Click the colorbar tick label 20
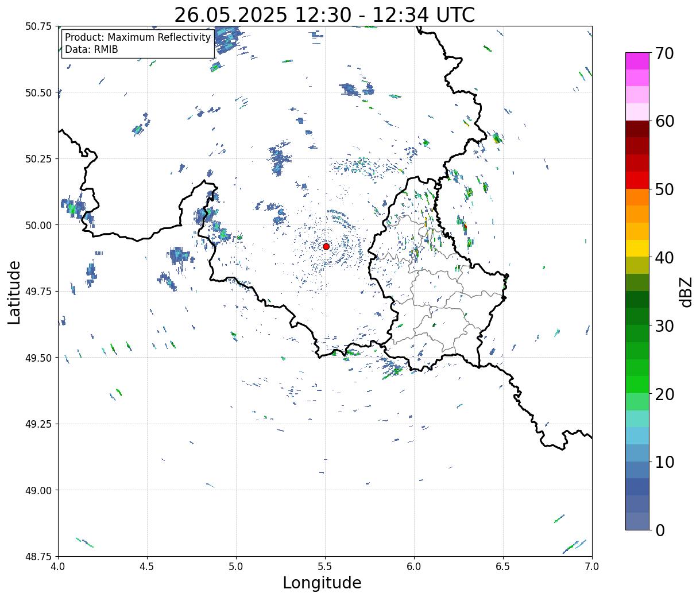Screen dimensions: 700x597 [x=665, y=394]
